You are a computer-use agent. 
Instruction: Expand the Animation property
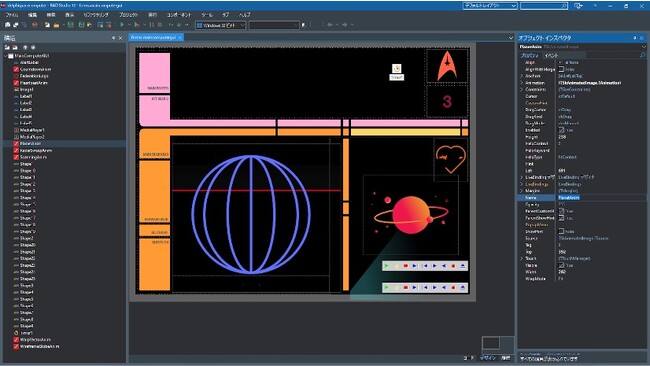click(521, 82)
